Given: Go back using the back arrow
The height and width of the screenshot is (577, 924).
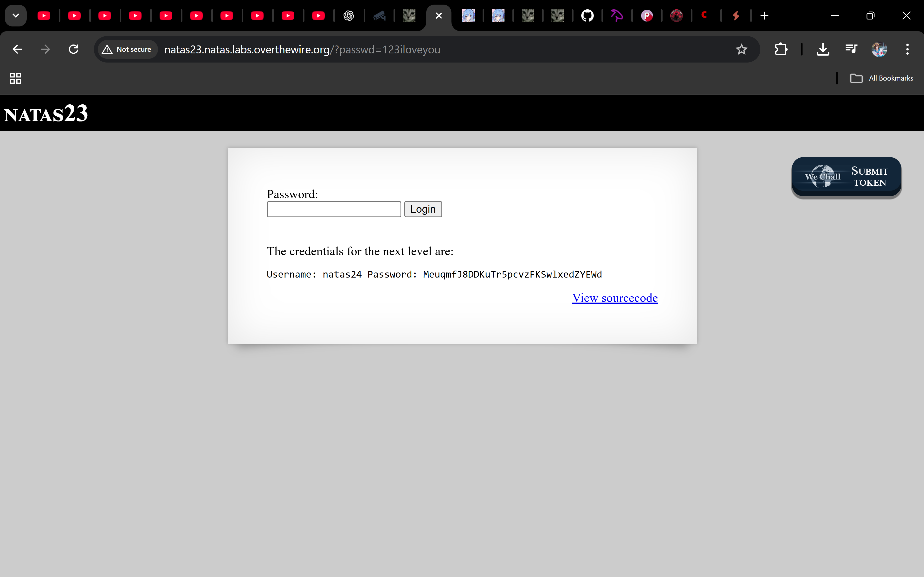Looking at the screenshot, I should pos(17,49).
